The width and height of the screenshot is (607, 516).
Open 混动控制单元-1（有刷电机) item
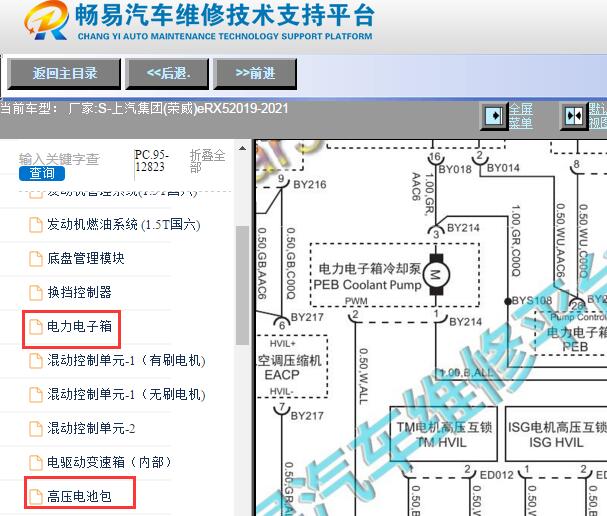point(126,360)
